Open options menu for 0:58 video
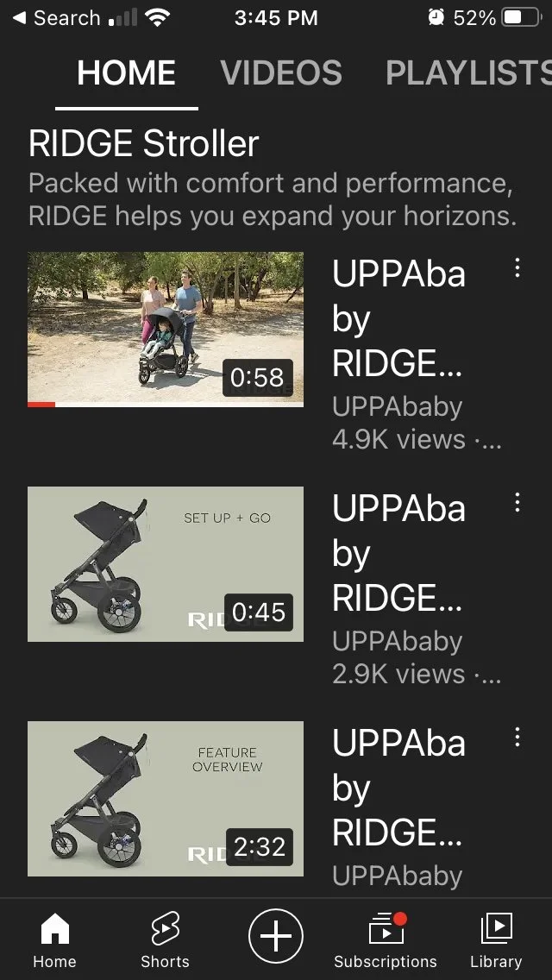 tap(517, 267)
